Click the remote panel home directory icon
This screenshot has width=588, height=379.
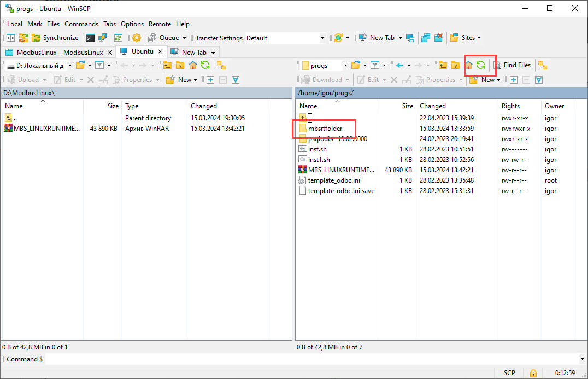(468, 65)
